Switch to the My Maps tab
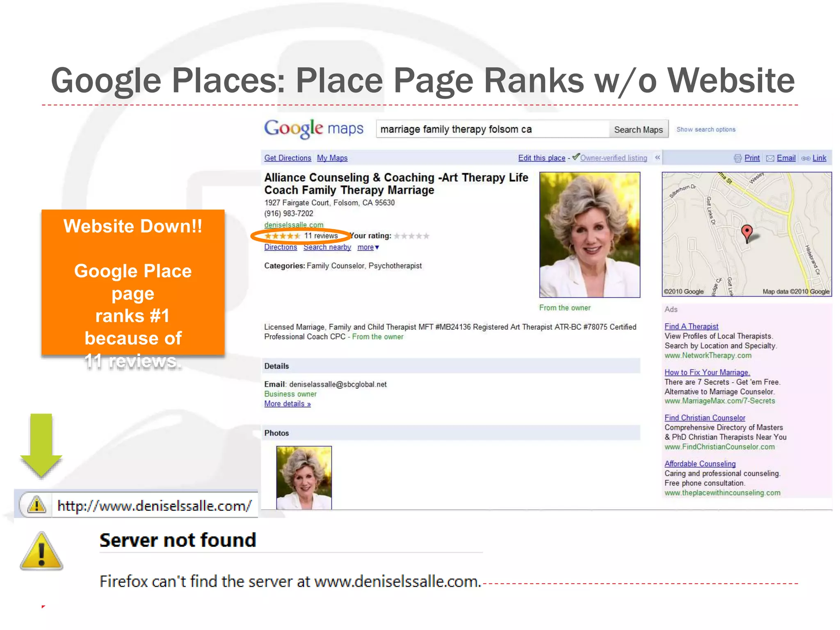The height and width of the screenshot is (630, 840). click(x=332, y=158)
